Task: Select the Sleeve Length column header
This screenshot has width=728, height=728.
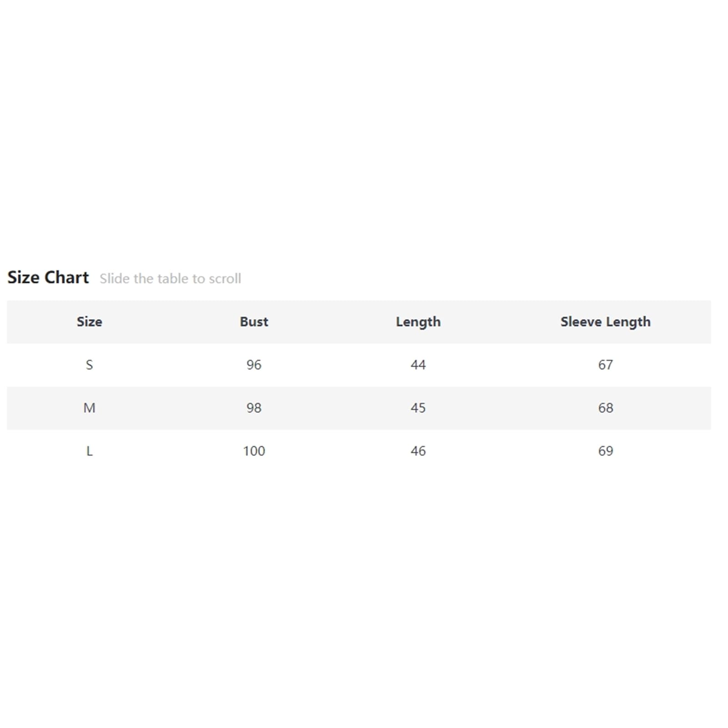Action: pos(605,322)
